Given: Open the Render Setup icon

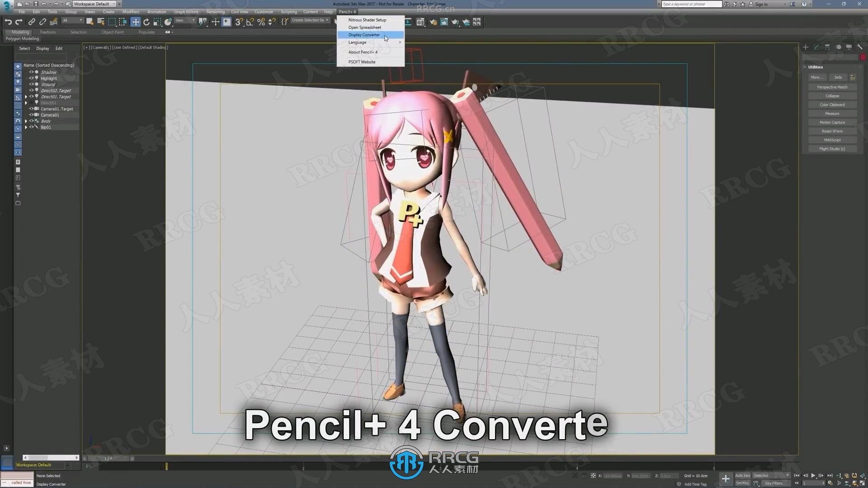Looking at the screenshot, I should click(x=433, y=22).
